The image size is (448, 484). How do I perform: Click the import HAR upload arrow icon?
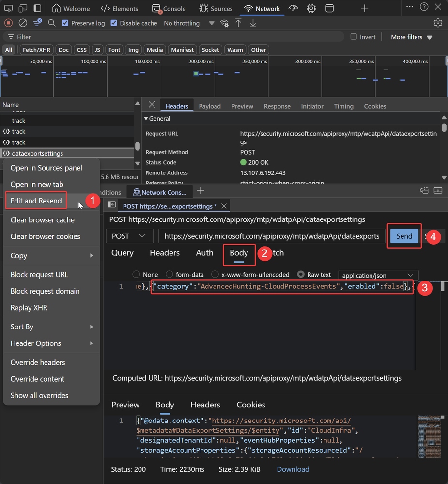click(x=238, y=23)
